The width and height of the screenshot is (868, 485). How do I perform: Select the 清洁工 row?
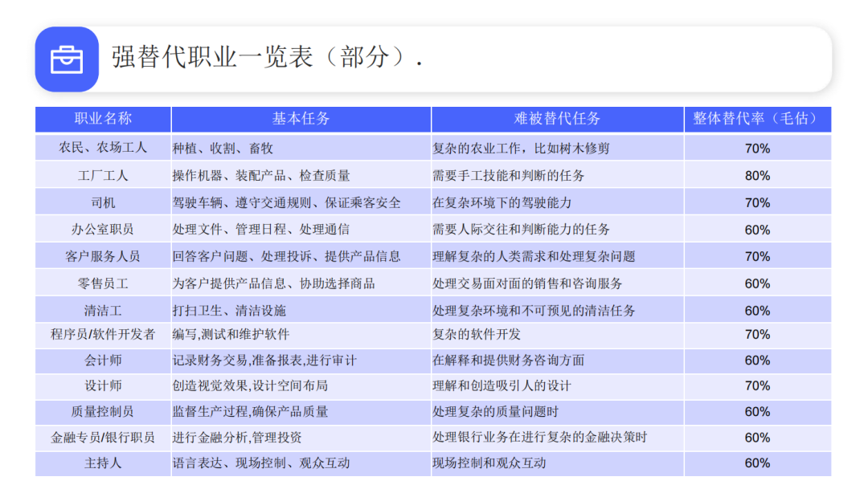click(x=102, y=310)
